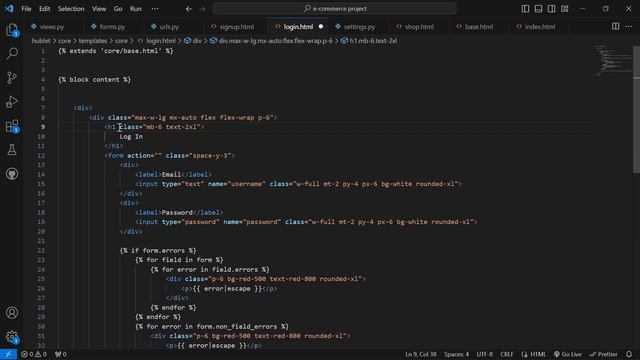Switch to urls.py tab
640x360 pixels.
(169, 27)
